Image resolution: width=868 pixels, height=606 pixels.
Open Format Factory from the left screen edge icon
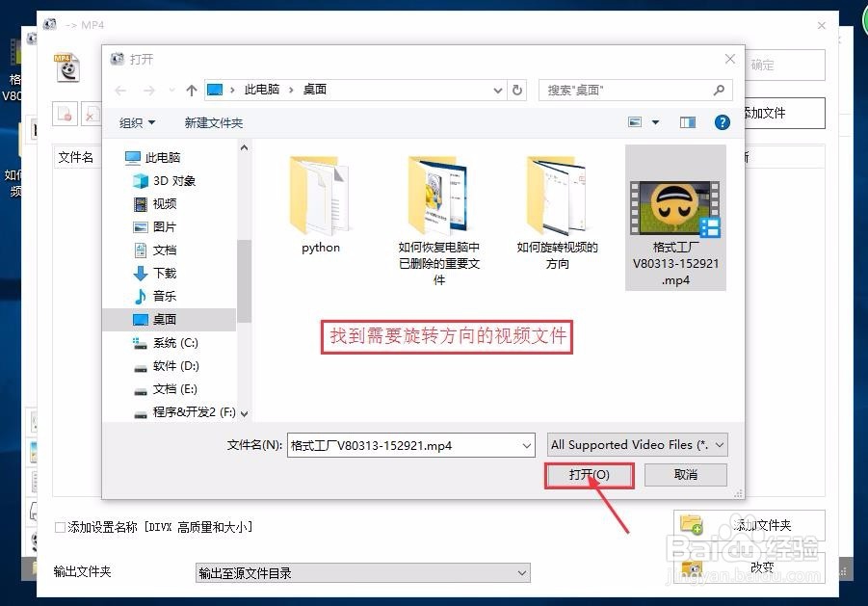click(13, 54)
